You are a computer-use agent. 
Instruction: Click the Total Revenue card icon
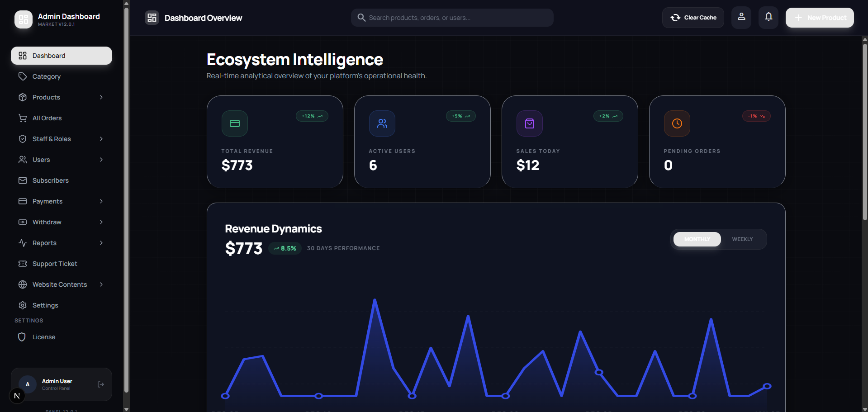tap(234, 123)
